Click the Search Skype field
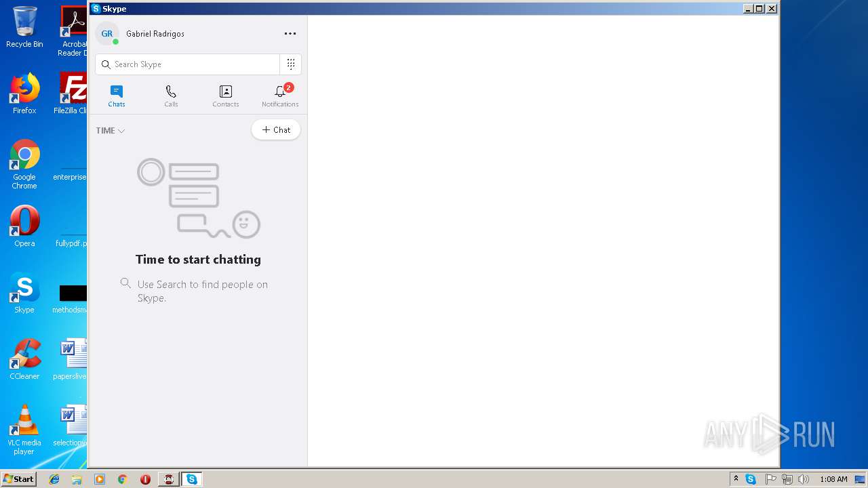The image size is (868, 488). [188, 64]
